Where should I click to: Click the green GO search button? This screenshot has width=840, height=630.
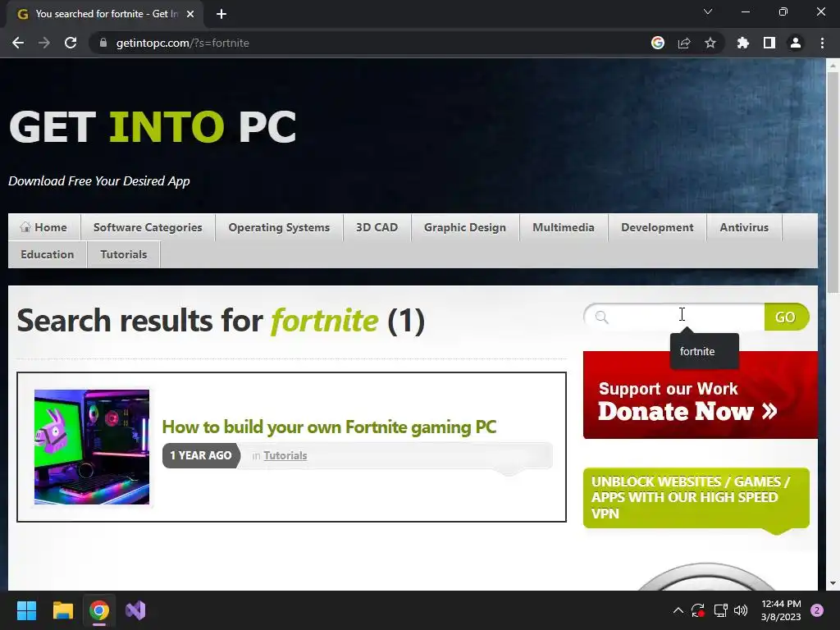click(x=786, y=317)
